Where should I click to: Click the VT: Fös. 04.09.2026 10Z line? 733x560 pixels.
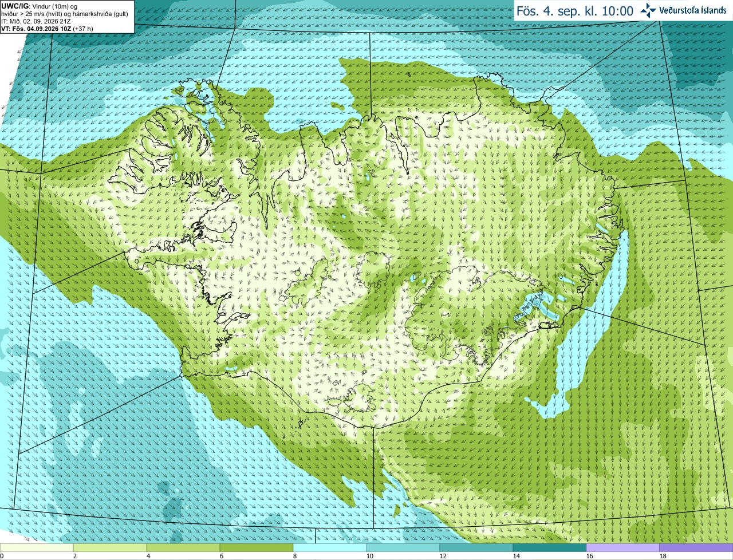(48, 29)
